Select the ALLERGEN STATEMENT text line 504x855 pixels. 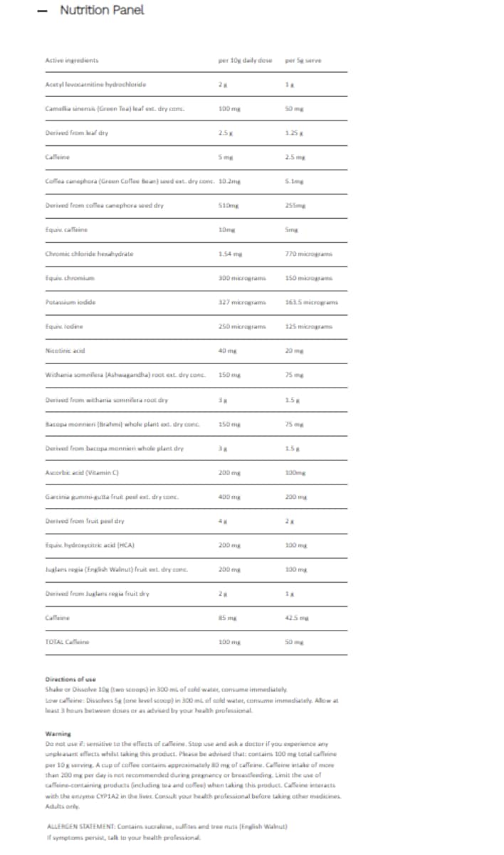click(x=166, y=825)
